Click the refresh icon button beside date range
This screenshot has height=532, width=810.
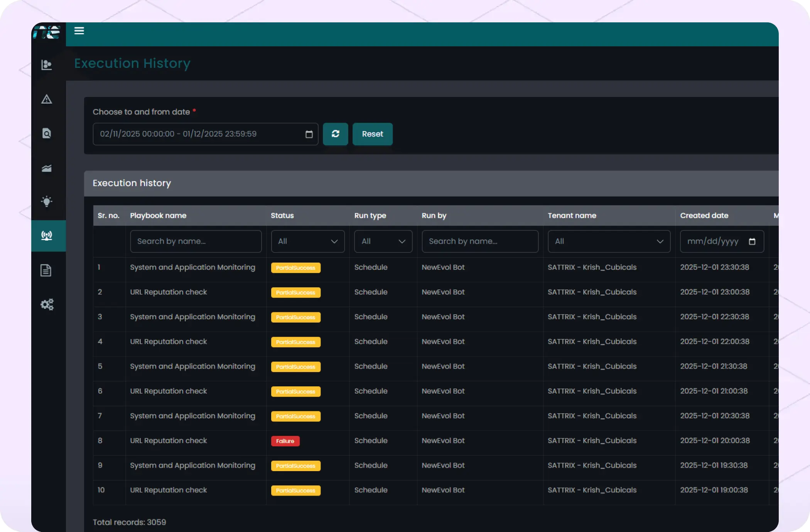335,134
